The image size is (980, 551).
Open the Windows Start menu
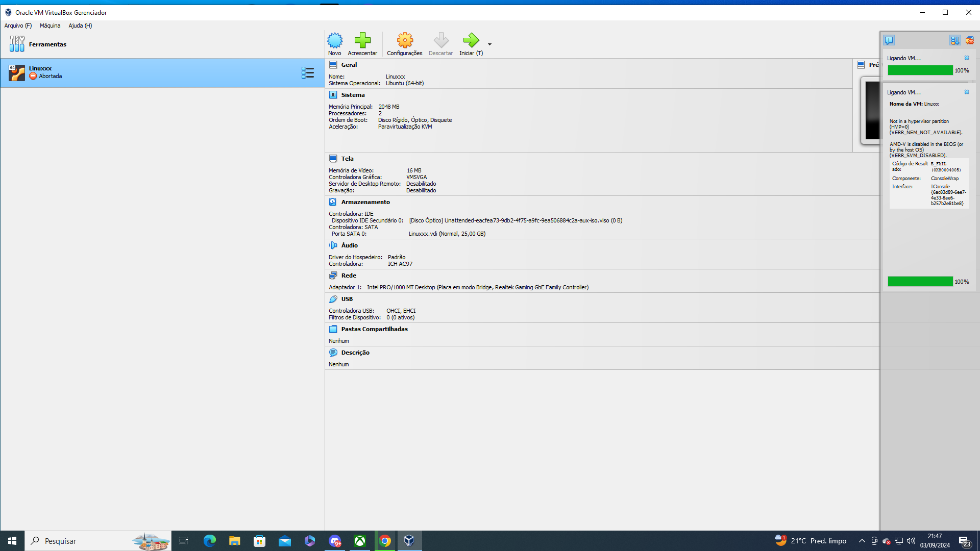click(x=12, y=541)
